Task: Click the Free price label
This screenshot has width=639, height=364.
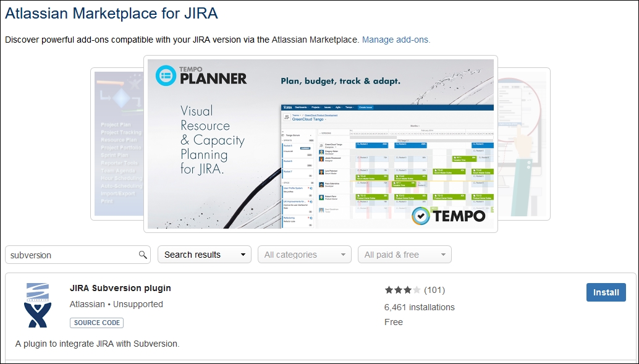Action: (x=393, y=322)
